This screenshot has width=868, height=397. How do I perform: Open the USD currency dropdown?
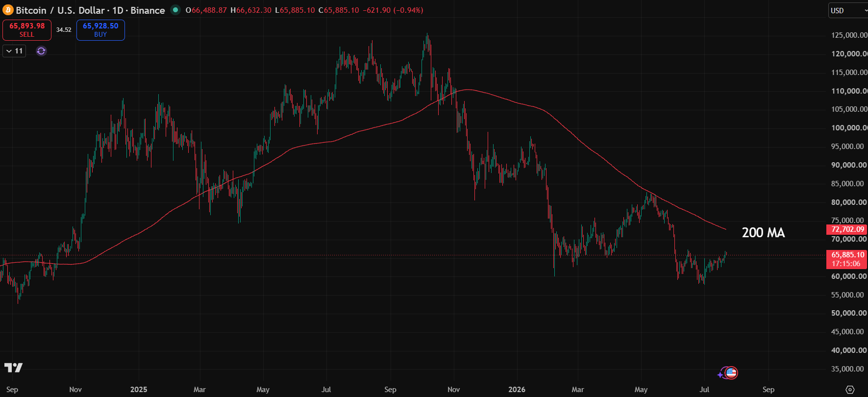847,10
